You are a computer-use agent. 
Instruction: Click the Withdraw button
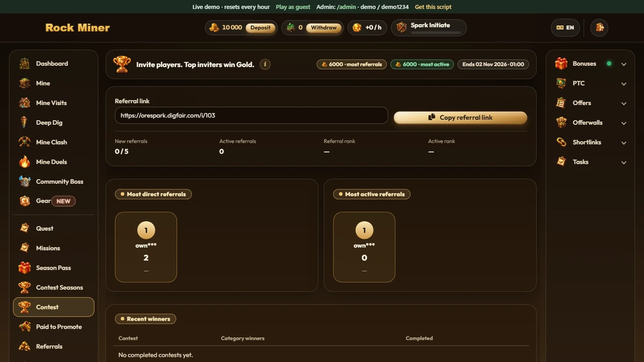click(324, 28)
